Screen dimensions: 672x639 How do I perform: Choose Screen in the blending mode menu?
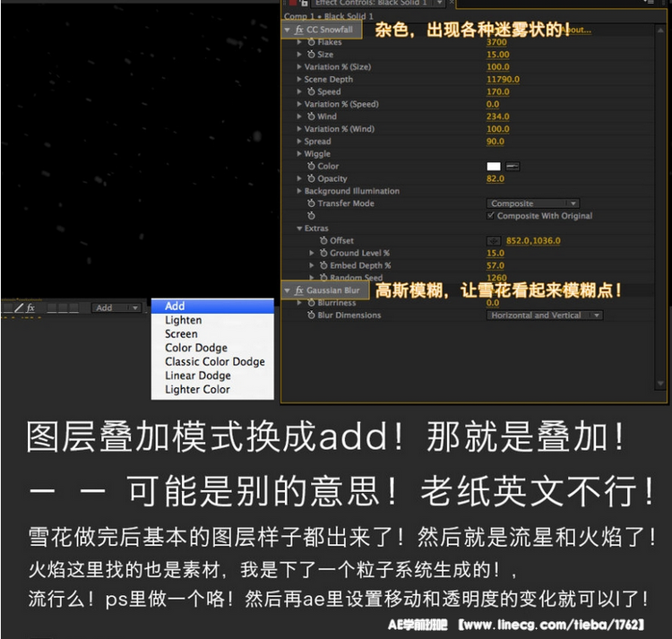click(x=212, y=334)
